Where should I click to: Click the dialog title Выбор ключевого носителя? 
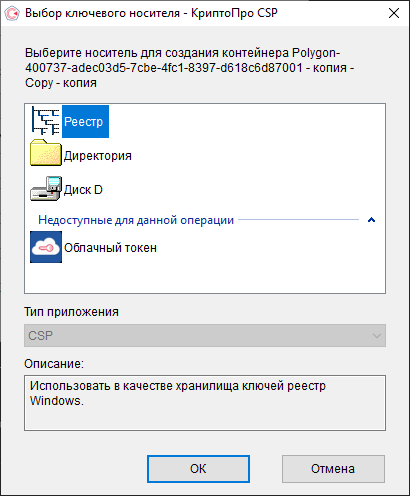pyautogui.click(x=102, y=13)
